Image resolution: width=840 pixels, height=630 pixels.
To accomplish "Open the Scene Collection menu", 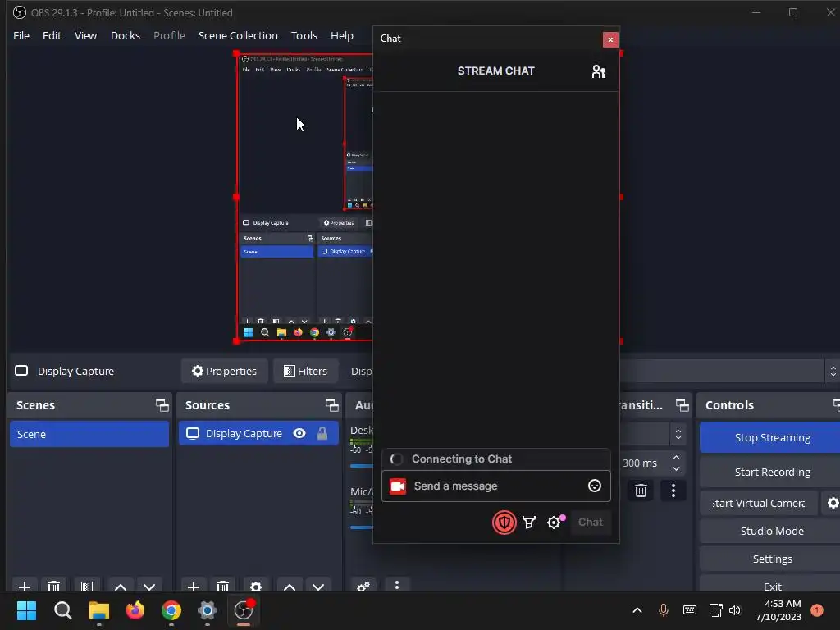I will [x=238, y=35].
